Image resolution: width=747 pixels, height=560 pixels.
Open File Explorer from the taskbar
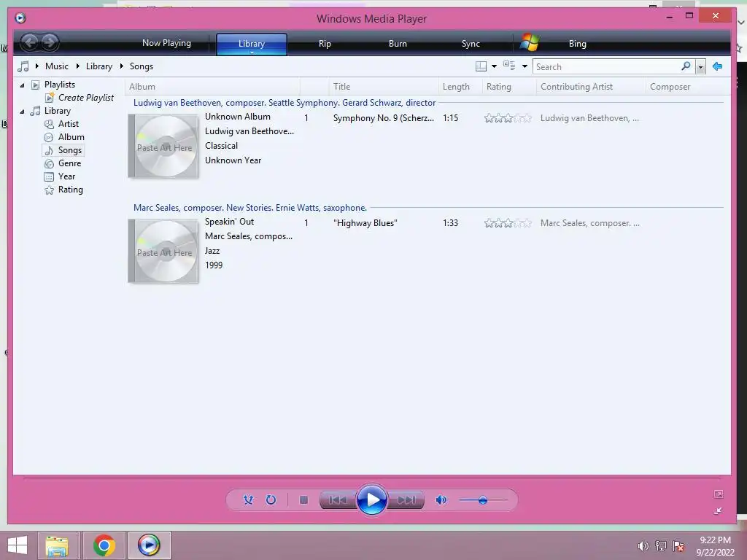click(57, 545)
